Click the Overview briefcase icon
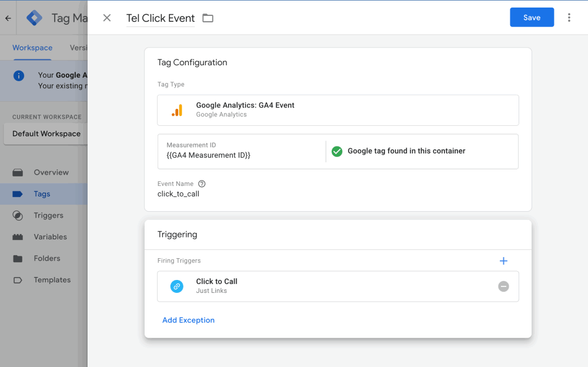The height and width of the screenshot is (367, 588). 18,172
